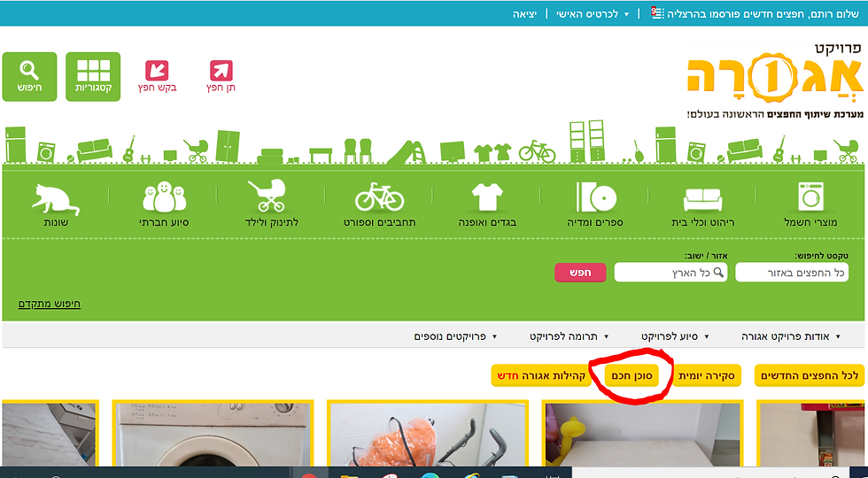This screenshot has height=478, width=868.
Task: Open the 'סוכן חכם' smart agent tab
Action: [x=632, y=375]
